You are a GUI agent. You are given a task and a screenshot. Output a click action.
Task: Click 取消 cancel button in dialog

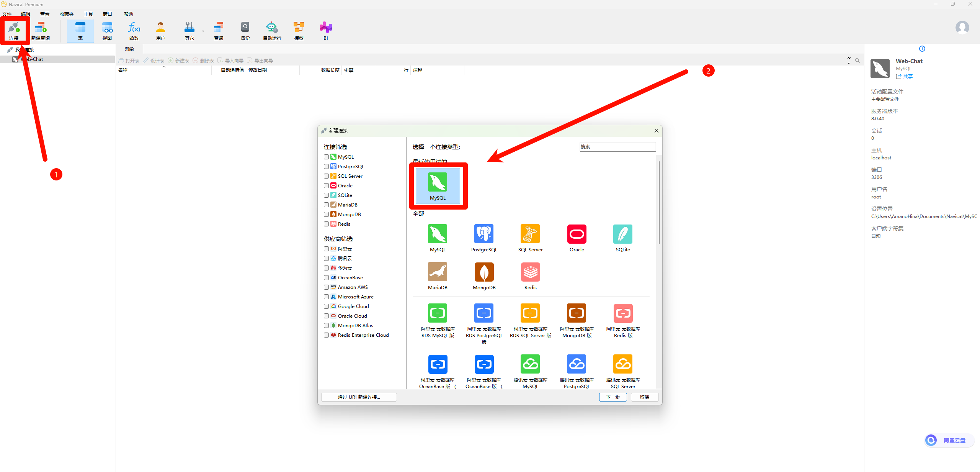tap(645, 397)
